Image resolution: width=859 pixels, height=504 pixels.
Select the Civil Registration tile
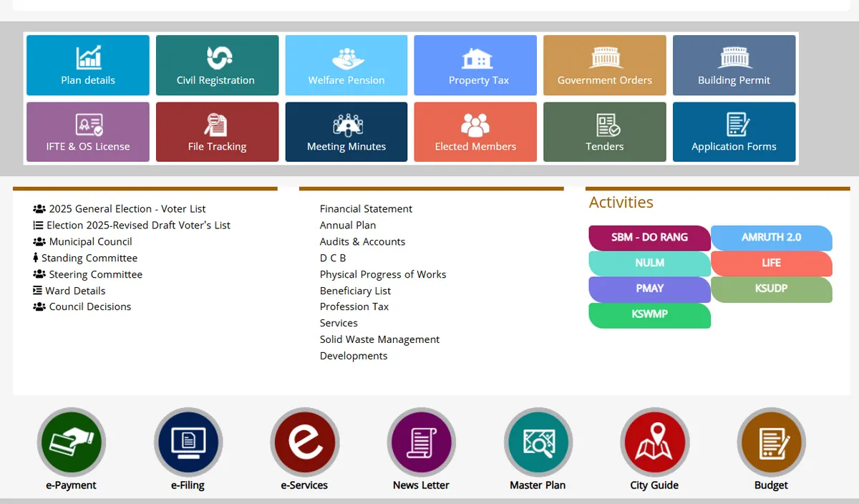[x=217, y=65]
